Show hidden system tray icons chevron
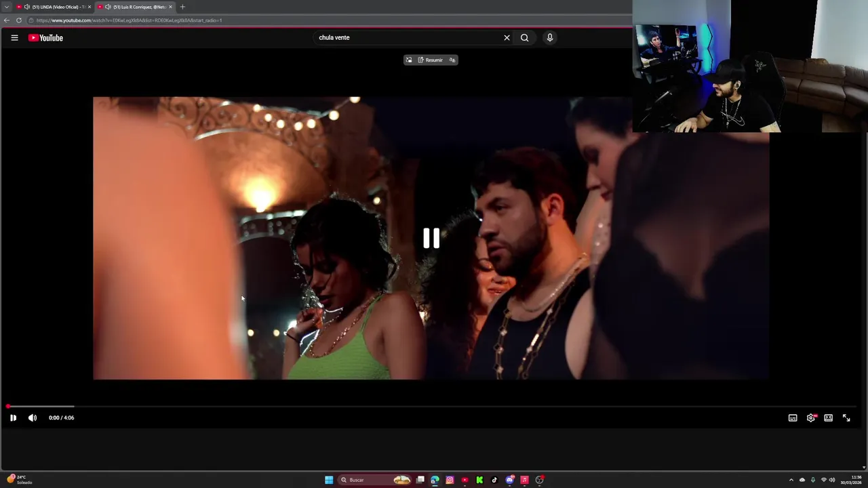 [791, 480]
